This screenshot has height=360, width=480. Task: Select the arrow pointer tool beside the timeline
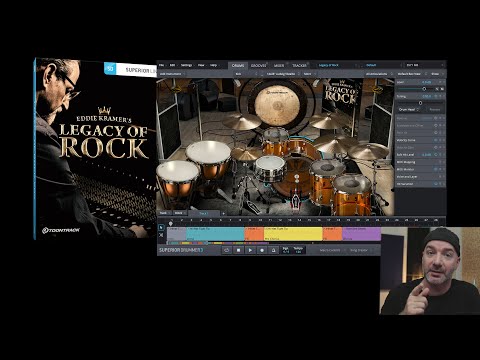[161, 227]
